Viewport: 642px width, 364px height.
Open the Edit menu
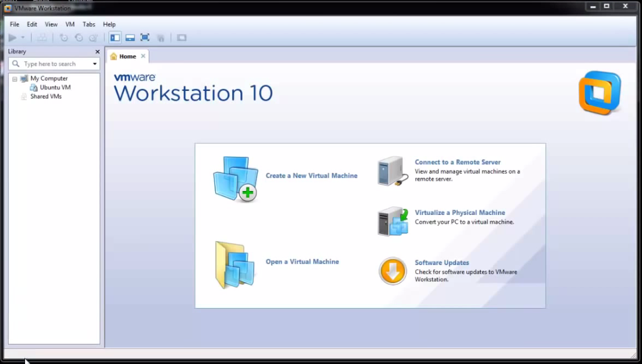coord(32,24)
